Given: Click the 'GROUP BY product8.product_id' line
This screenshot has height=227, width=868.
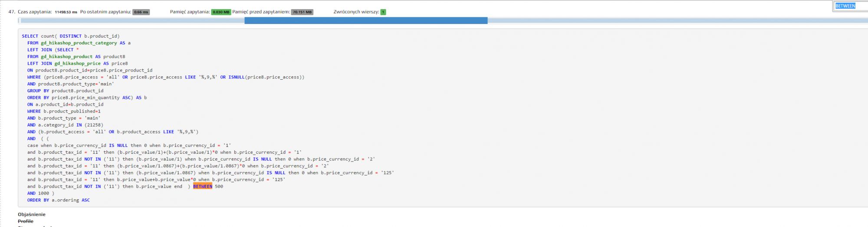Looking at the screenshot, I should [x=66, y=91].
